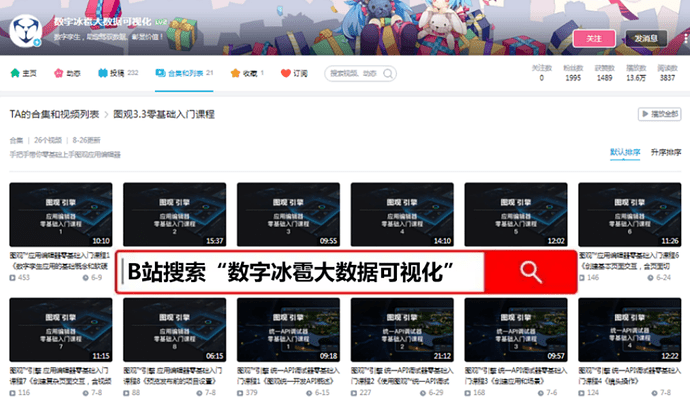This screenshot has height=404, width=690.
Task: Open the 应用编辑器 course 4 thumbnail, 14:10
Action: [402, 215]
